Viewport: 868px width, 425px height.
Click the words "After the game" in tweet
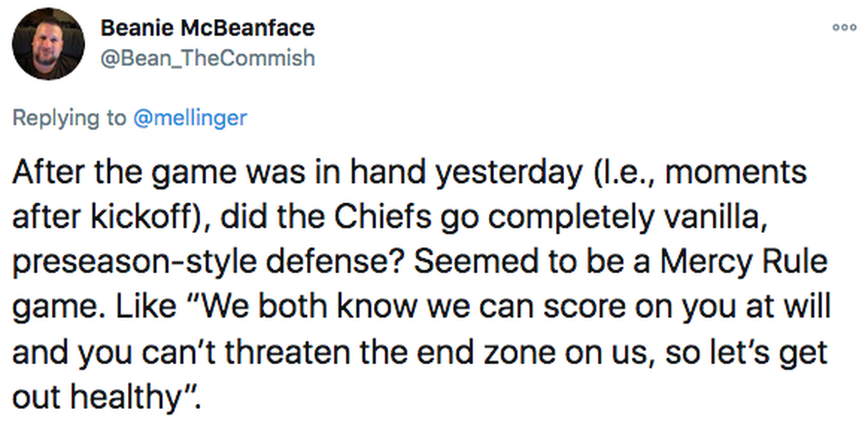99,172
